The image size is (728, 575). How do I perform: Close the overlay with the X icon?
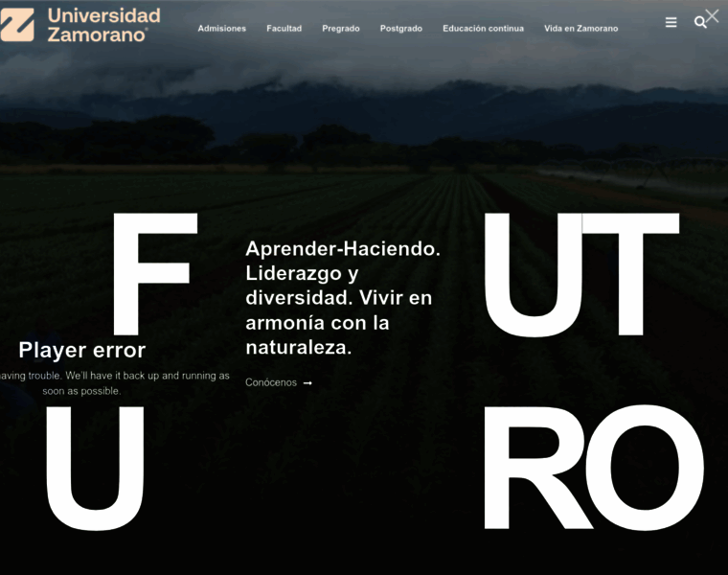pos(712,15)
